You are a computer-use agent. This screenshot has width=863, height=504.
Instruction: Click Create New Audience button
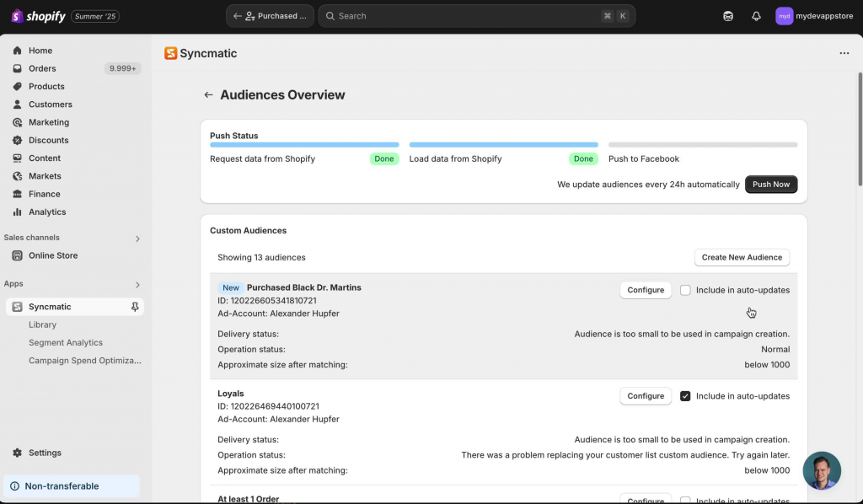(742, 258)
